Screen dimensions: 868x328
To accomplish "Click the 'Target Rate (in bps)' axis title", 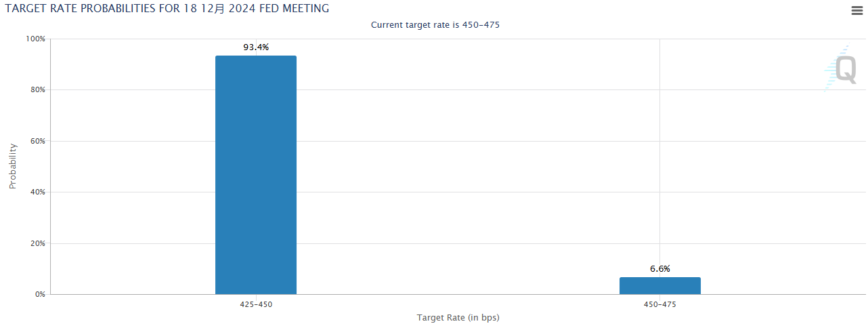I will pos(458,317).
